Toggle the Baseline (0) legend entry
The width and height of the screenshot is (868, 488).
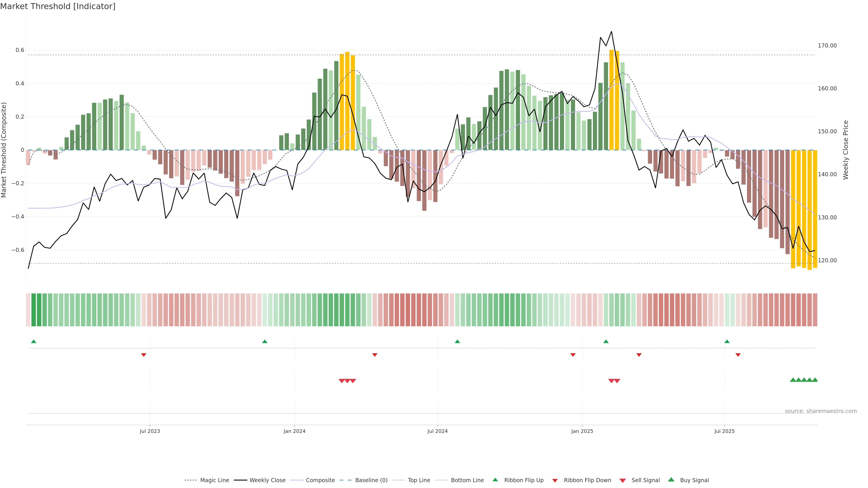371,480
